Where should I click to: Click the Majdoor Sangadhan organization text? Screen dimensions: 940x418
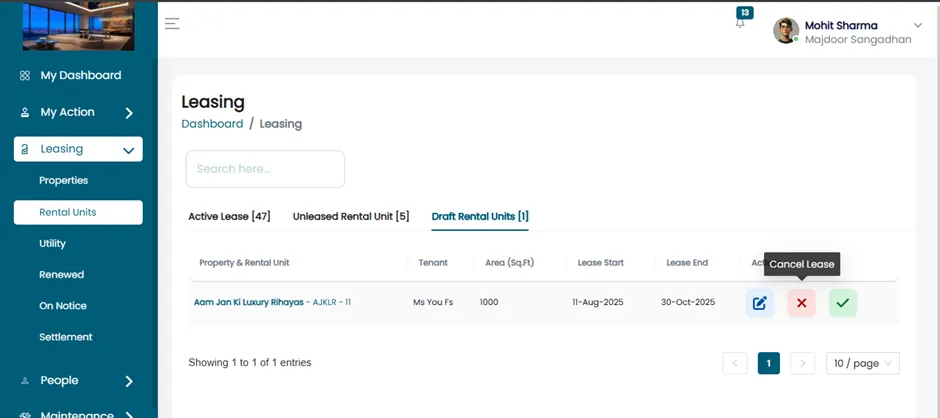858,40
